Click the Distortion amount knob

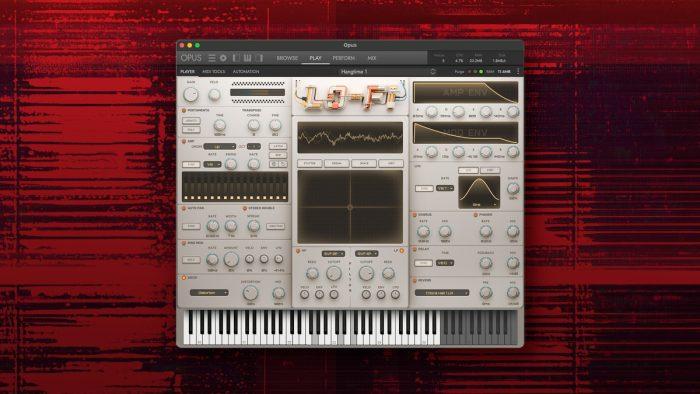click(250, 293)
